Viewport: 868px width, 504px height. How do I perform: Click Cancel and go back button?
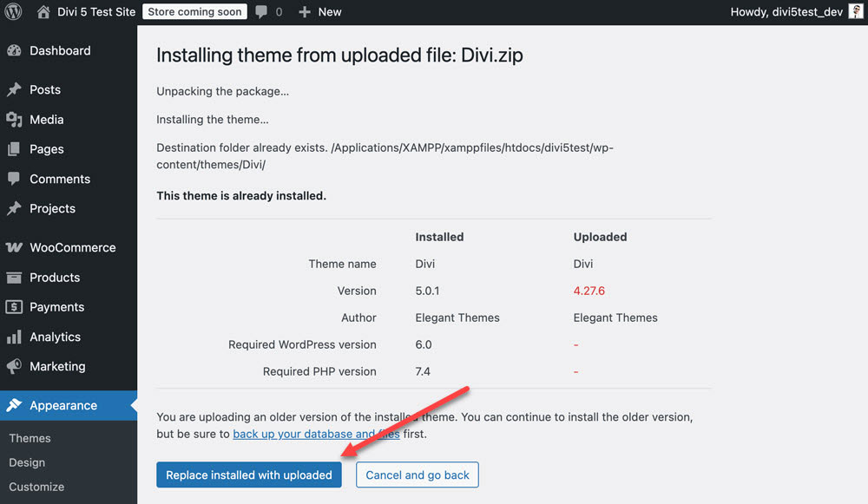tap(418, 475)
